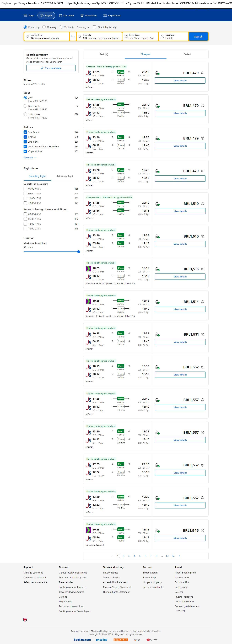Switch to the Returning flight tab

tap(65, 176)
